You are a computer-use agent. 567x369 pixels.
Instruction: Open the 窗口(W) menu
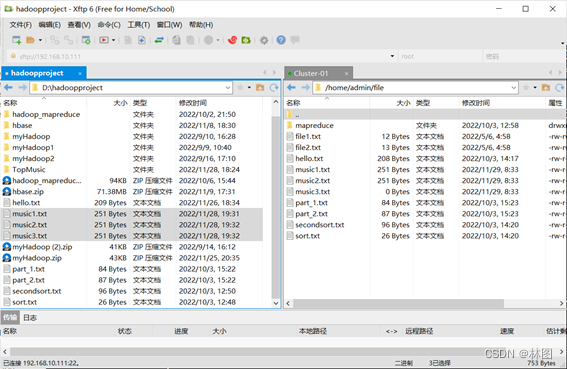pyautogui.click(x=169, y=25)
